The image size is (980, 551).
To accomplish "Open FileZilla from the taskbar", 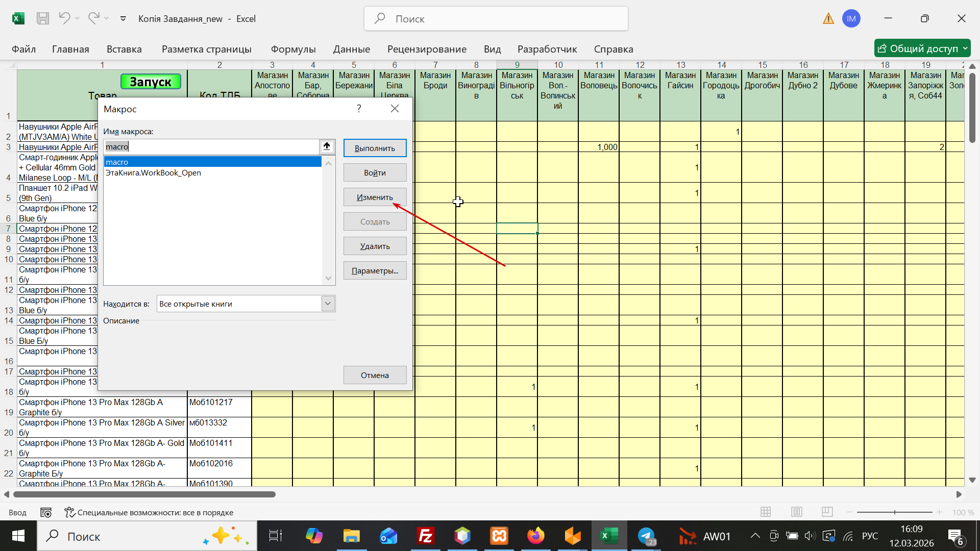I will (x=425, y=536).
